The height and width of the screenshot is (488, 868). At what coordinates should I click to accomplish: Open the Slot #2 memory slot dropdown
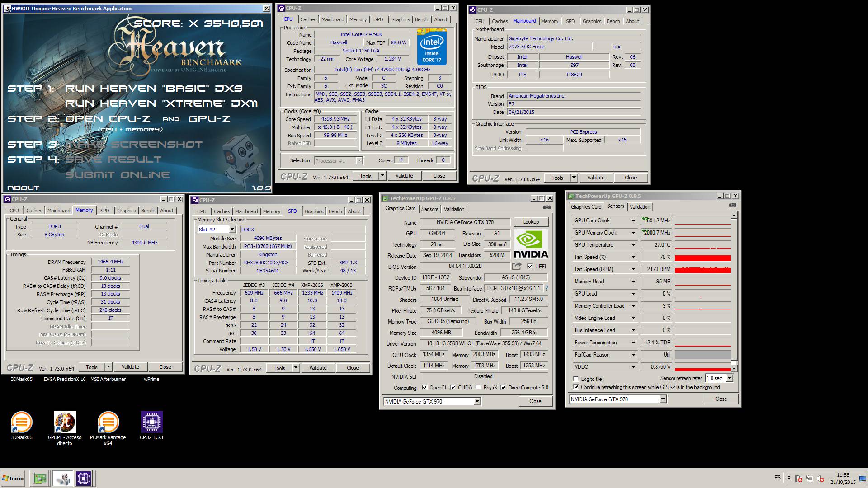(232, 230)
